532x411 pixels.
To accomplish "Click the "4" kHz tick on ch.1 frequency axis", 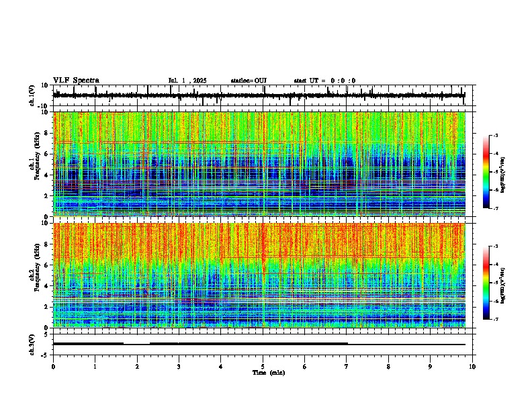I will point(47,175).
